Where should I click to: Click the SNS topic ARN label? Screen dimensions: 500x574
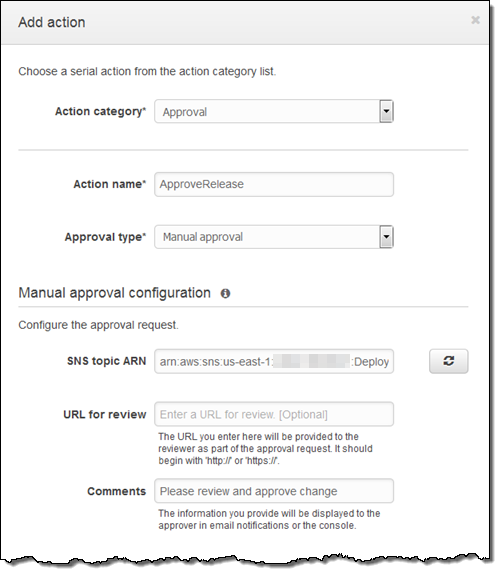tap(107, 361)
